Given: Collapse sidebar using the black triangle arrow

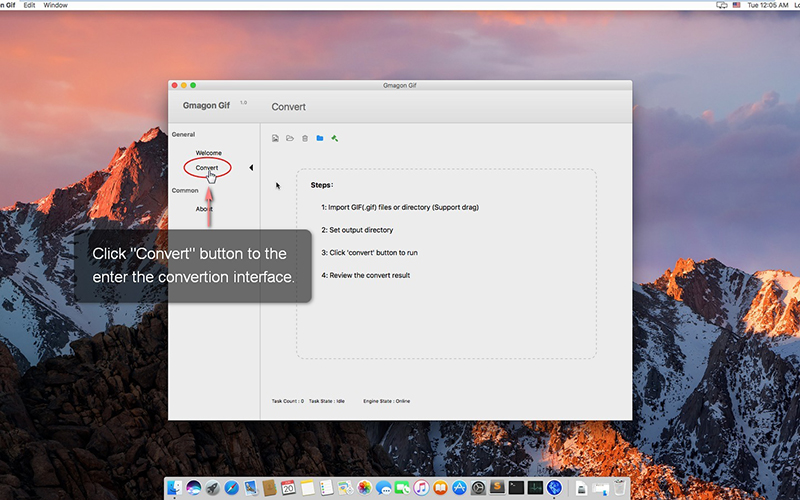Looking at the screenshot, I should [251, 167].
